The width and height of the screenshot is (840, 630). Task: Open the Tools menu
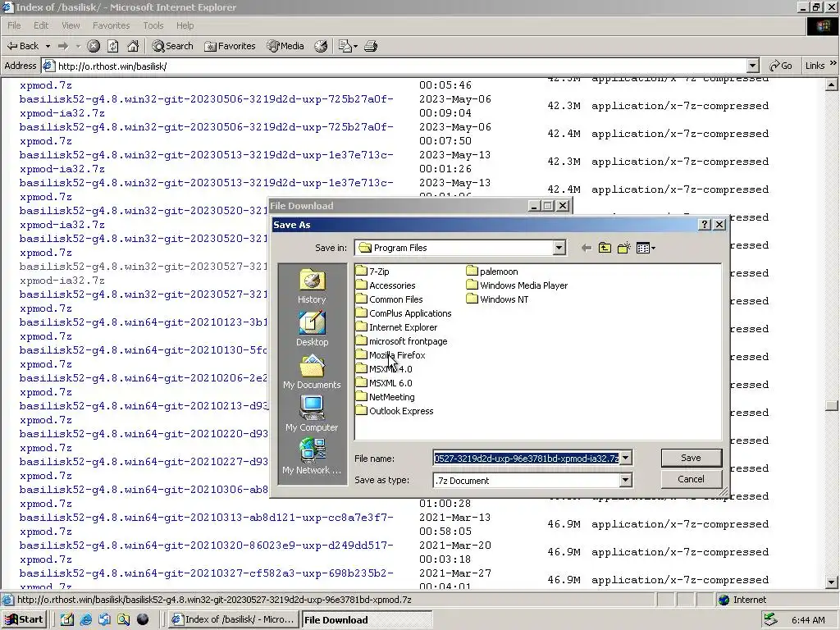click(153, 25)
